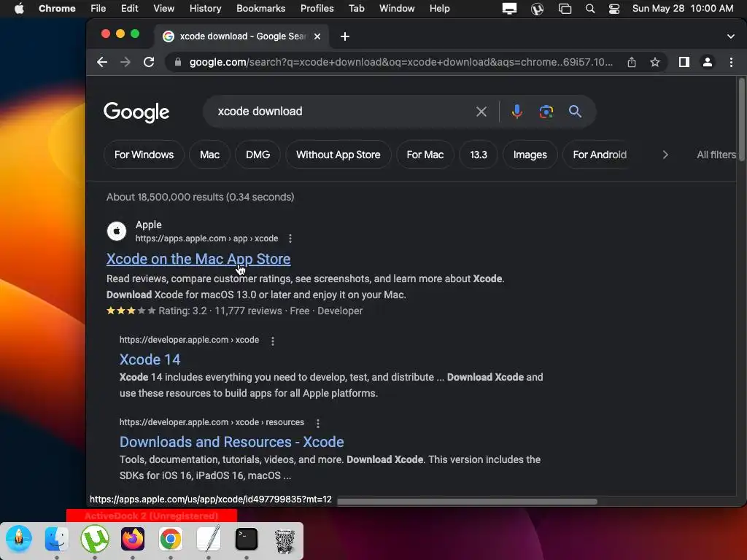747x560 pixels.
Task: Reload the page with the refresh icon
Action: (149, 62)
